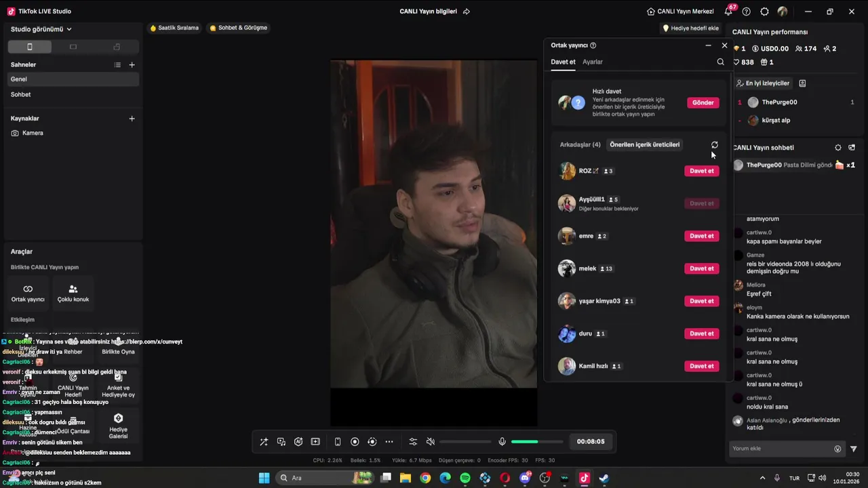
Task: Switch to the Ayarlar tab
Action: click(593, 62)
